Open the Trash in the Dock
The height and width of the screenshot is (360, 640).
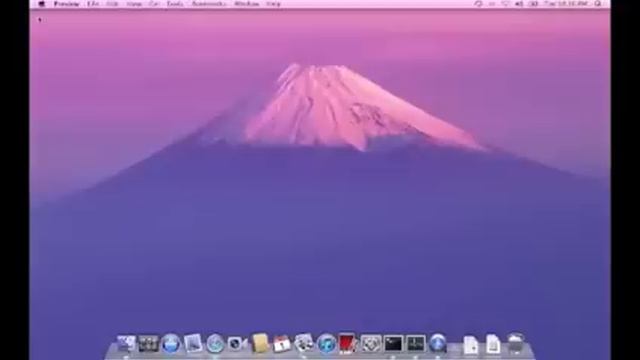(x=516, y=343)
